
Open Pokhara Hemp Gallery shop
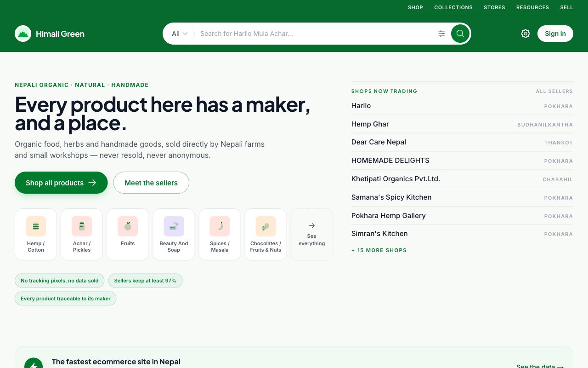point(462,216)
